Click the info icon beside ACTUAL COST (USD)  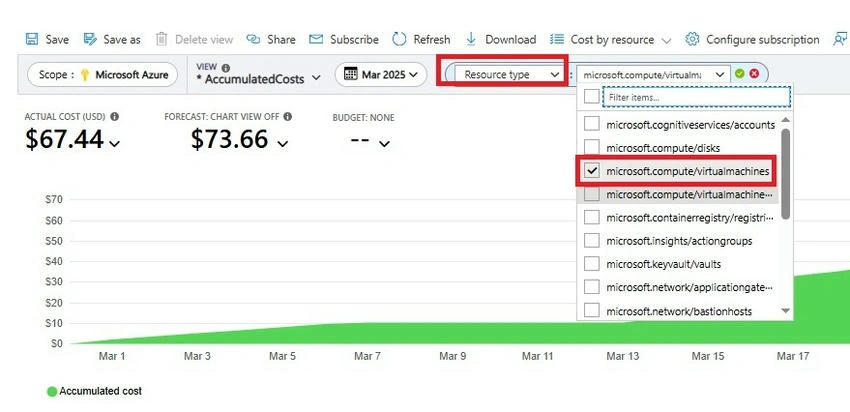[x=114, y=117]
